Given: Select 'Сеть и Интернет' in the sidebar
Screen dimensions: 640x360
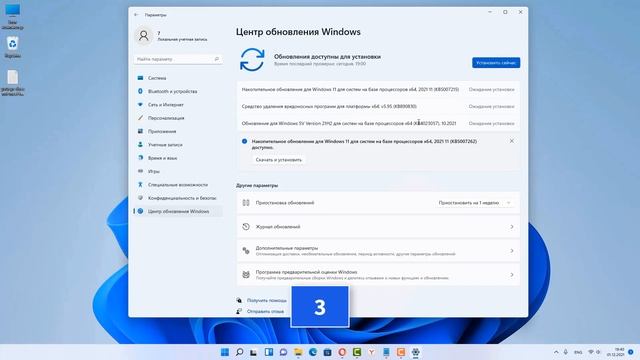Looking at the screenshot, I should 178,105.
